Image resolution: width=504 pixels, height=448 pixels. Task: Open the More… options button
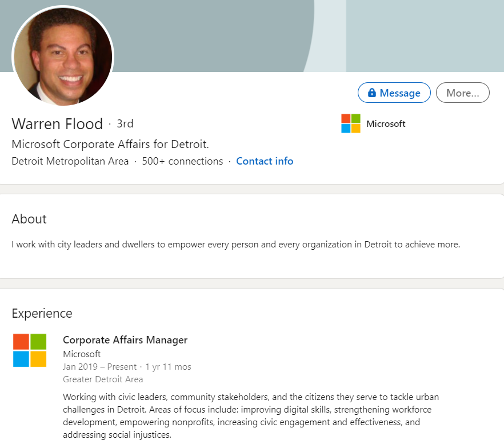(x=462, y=93)
